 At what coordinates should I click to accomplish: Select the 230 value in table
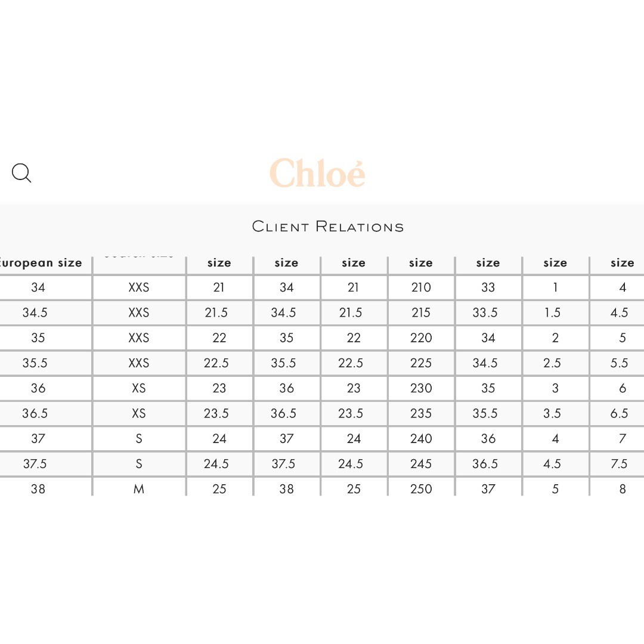pos(421,388)
